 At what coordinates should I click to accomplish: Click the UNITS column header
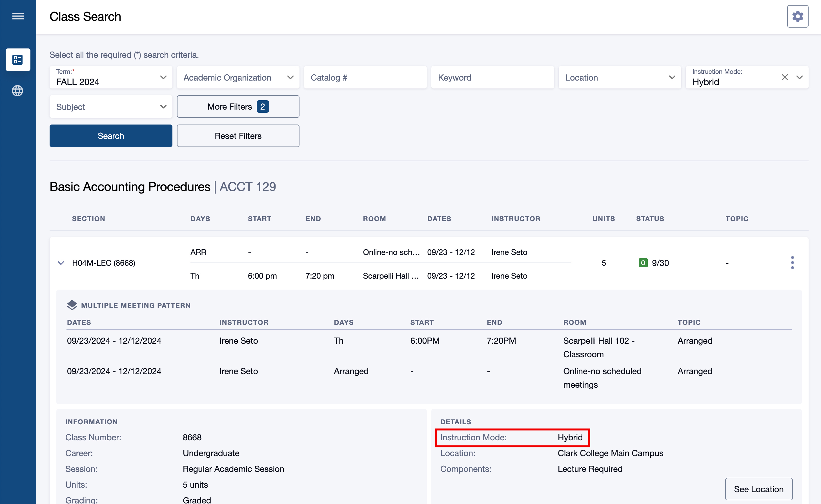[603, 219]
